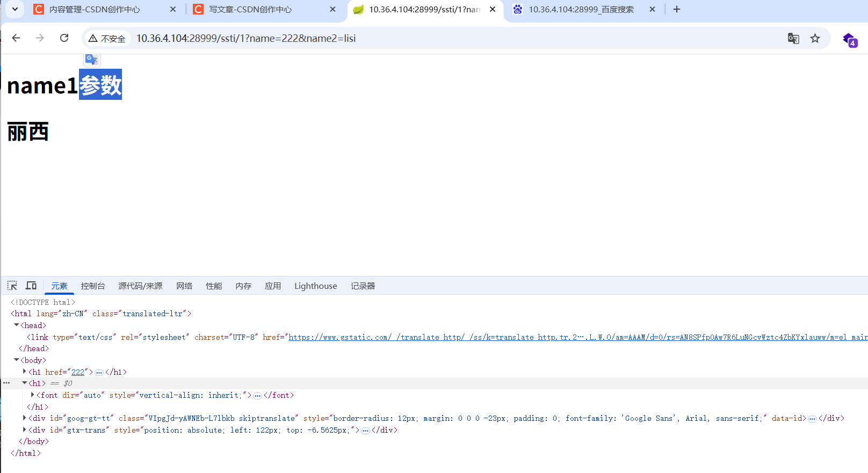This screenshot has height=473, width=868.
Task: Open the 记录器 DevTools panel
Action: coord(363,286)
